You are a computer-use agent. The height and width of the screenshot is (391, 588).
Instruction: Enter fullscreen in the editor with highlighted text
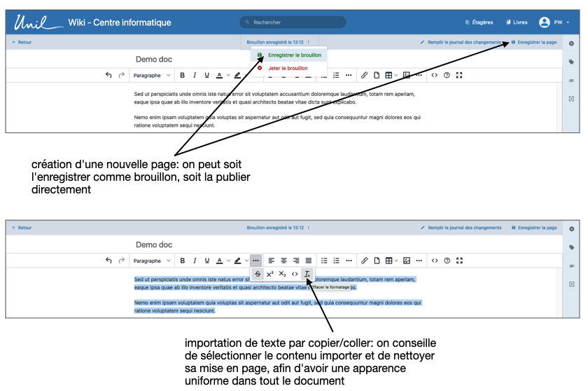click(x=459, y=261)
